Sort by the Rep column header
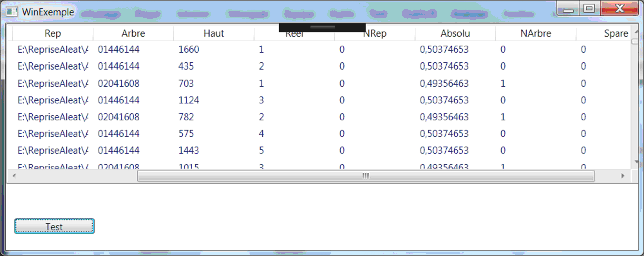This screenshot has width=644, height=256. click(x=53, y=33)
